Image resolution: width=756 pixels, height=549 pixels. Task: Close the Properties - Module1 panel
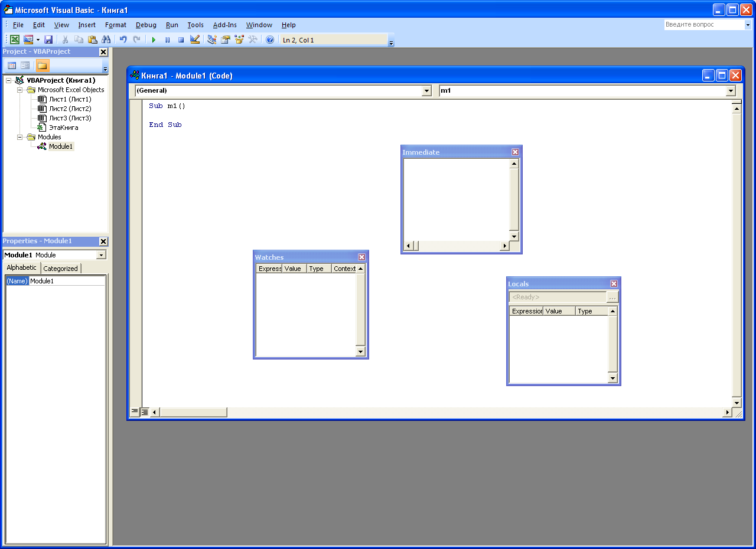pyautogui.click(x=103, y=241)
